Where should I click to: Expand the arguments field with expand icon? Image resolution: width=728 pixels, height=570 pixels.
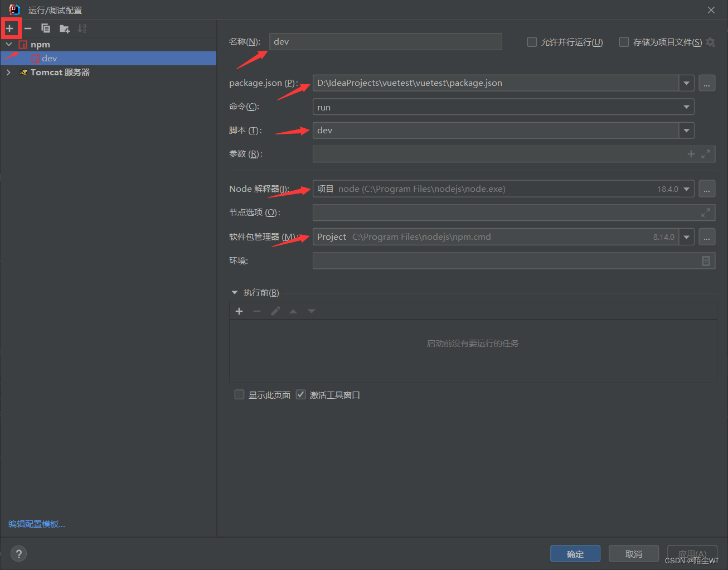pyautogui.click(x=706, y=154)
